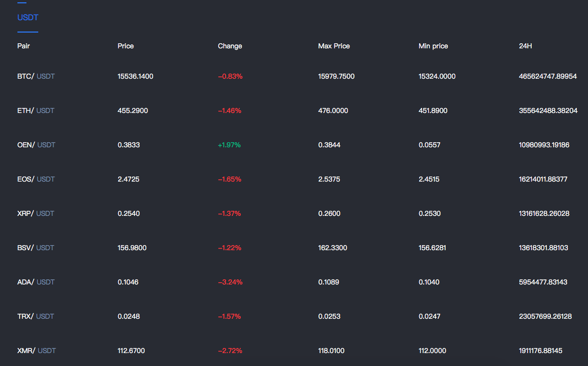This screenshot has width=588, height=366.
Task: Select EOS min price 2.4515
Action: [429, 179]
